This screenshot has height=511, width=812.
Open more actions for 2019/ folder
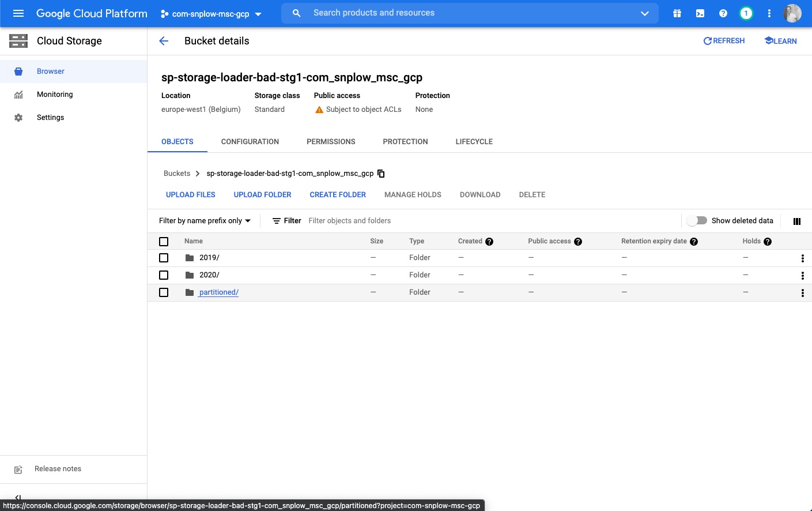pyautogui.click(x=802, y=258)
